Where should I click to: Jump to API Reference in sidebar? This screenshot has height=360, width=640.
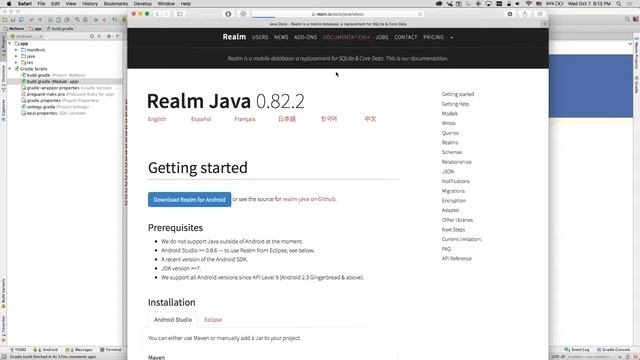tap(457, 259)
